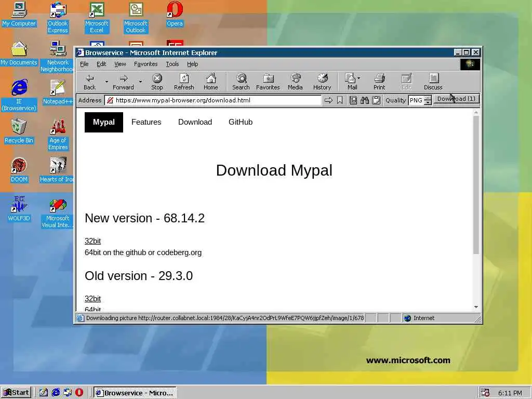This screenshot has width=532, height=399.
Task: Click the Browservice taskbar window button
Action: click(x=135, y=393)
